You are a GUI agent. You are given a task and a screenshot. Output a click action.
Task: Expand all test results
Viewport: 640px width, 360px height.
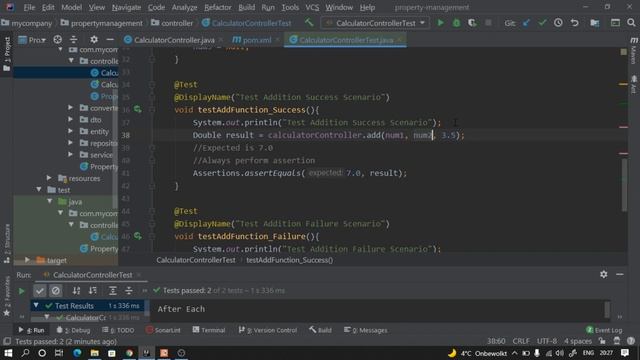[113, 291]
